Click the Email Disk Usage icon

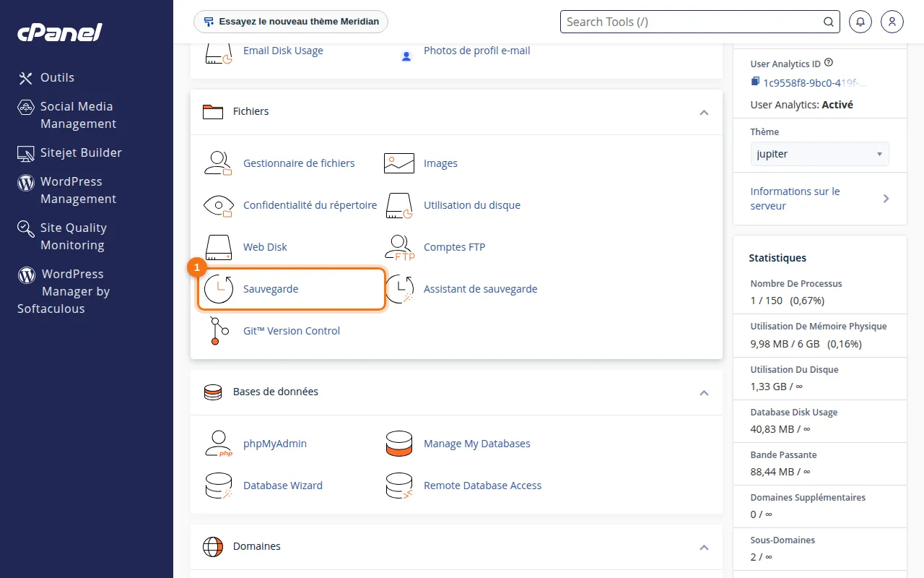point(218,52)
